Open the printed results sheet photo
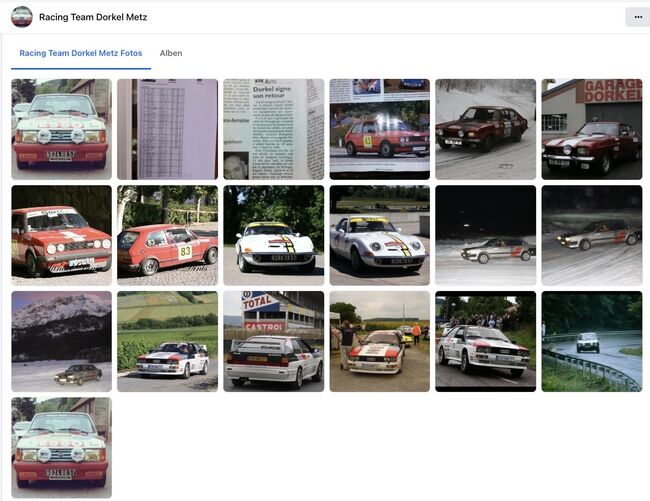Screen dimensions: 650x501 (167, 129)
